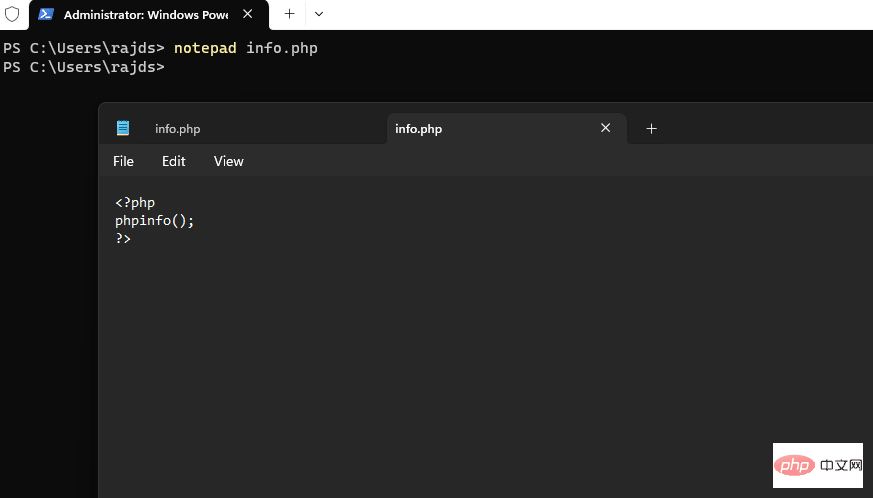The height and width of the screenshot is (498, 873).
Task: Add a new Notepad tab
Action: pos(651,128)
